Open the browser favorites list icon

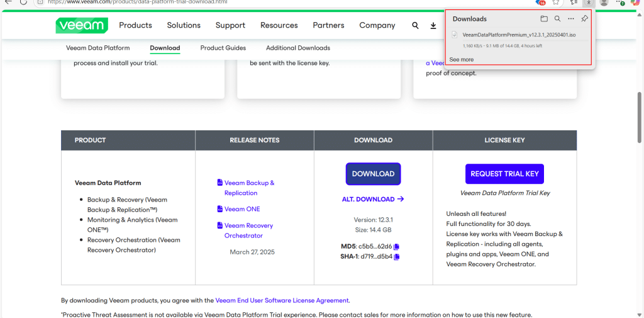[x=574, y=2]
